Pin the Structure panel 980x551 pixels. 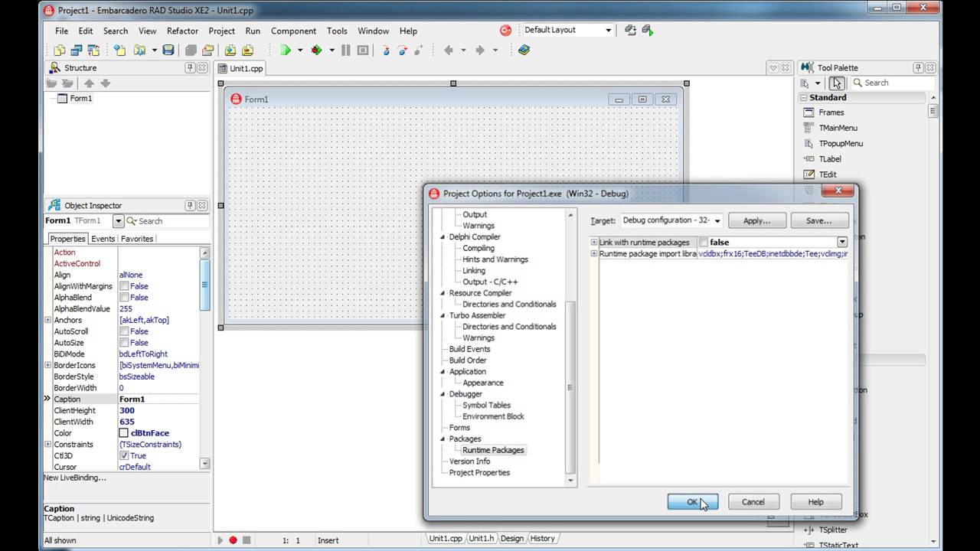190,67
